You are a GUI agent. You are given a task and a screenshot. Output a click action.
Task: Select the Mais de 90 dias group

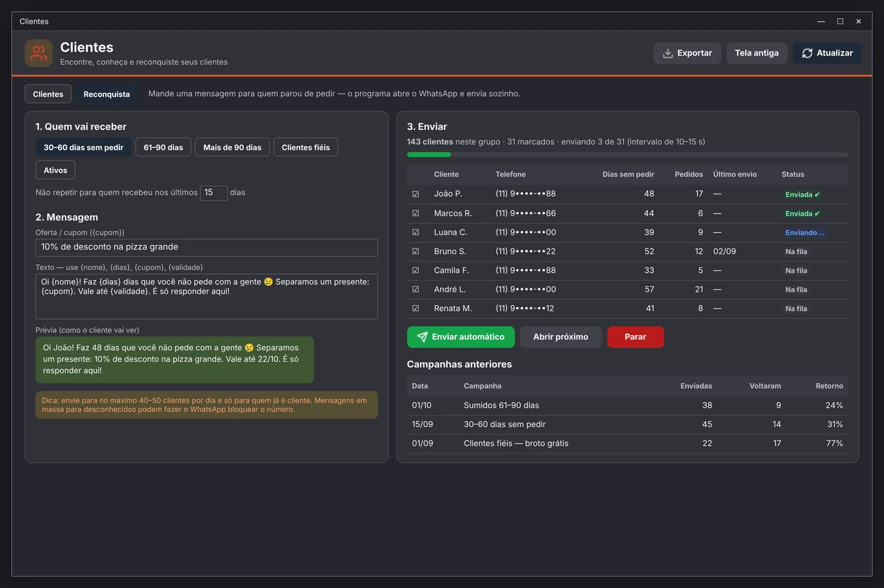pyautogui.click(x=232, y=148)
